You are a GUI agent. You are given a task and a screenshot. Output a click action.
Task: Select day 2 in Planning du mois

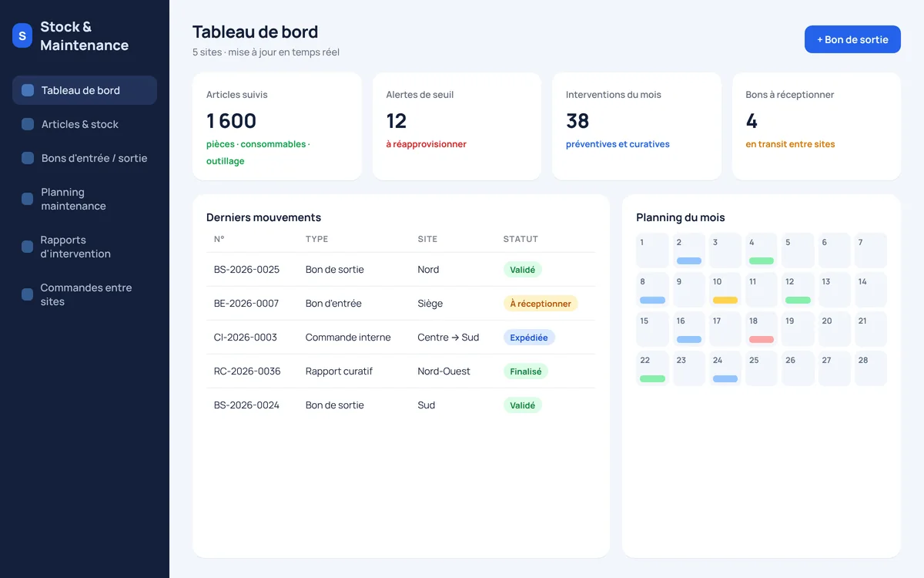(689, 250)
